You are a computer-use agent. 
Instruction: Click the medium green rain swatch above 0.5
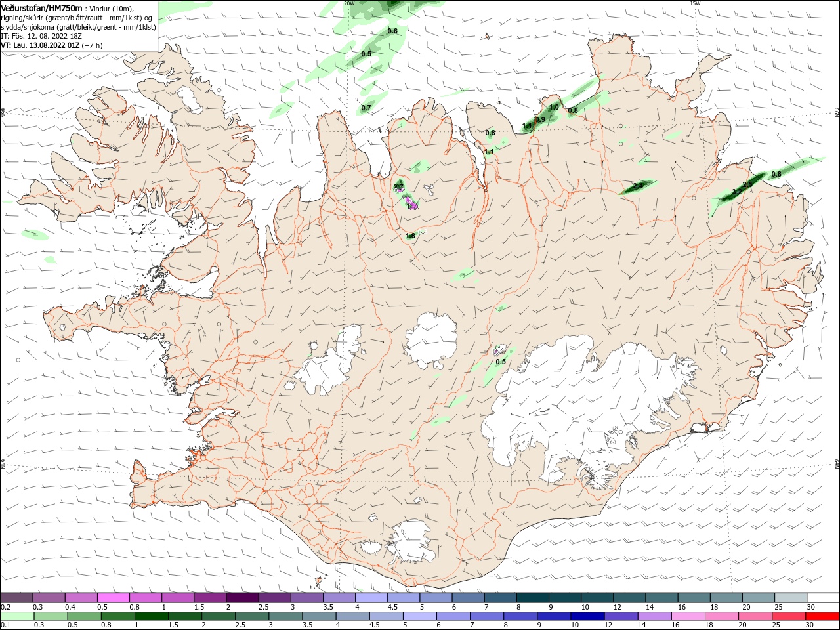click(x=85, y=616)
